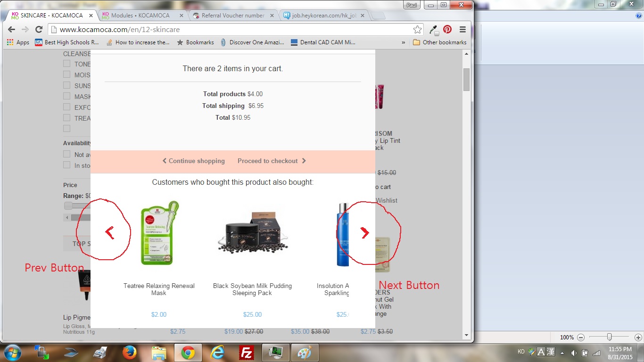Close the Modules • KOCAMOCA tab
The image size is (644, 362).
181,16
